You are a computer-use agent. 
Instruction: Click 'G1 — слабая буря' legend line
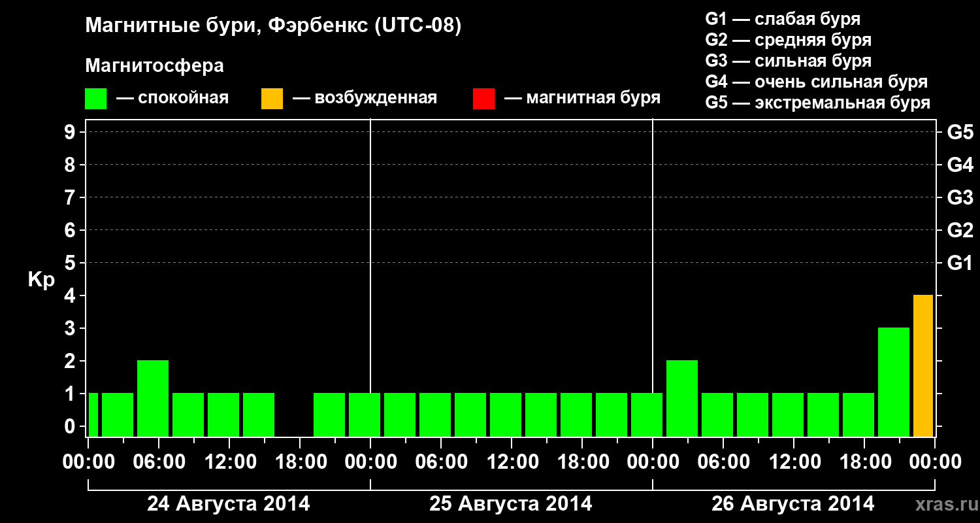[x=783, y=19]
